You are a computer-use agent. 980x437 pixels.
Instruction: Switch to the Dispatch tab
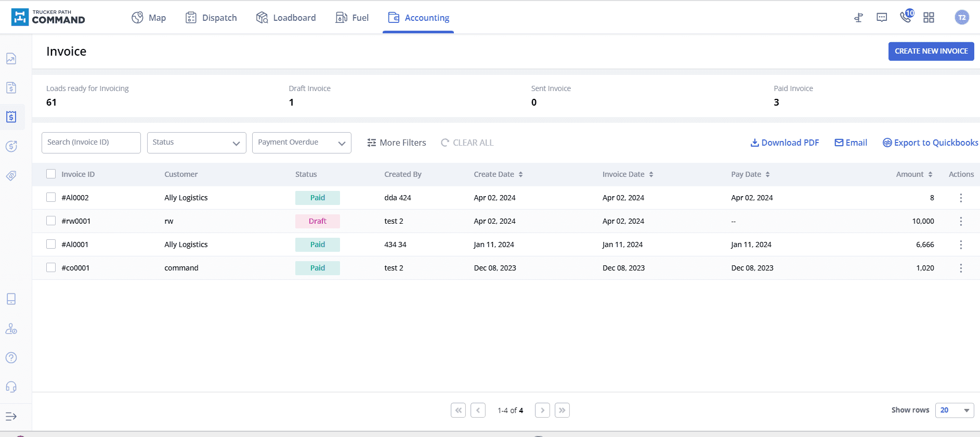tap(211, 18)
